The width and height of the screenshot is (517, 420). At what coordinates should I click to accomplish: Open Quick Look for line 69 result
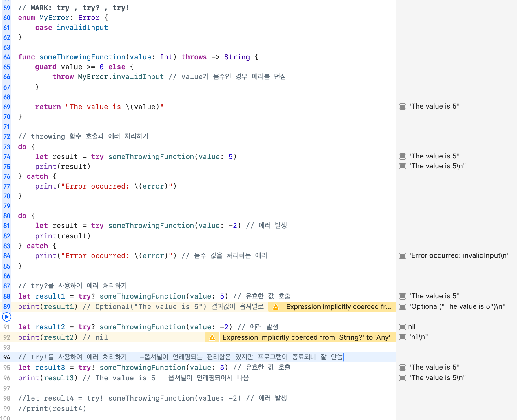click(402, 107)
